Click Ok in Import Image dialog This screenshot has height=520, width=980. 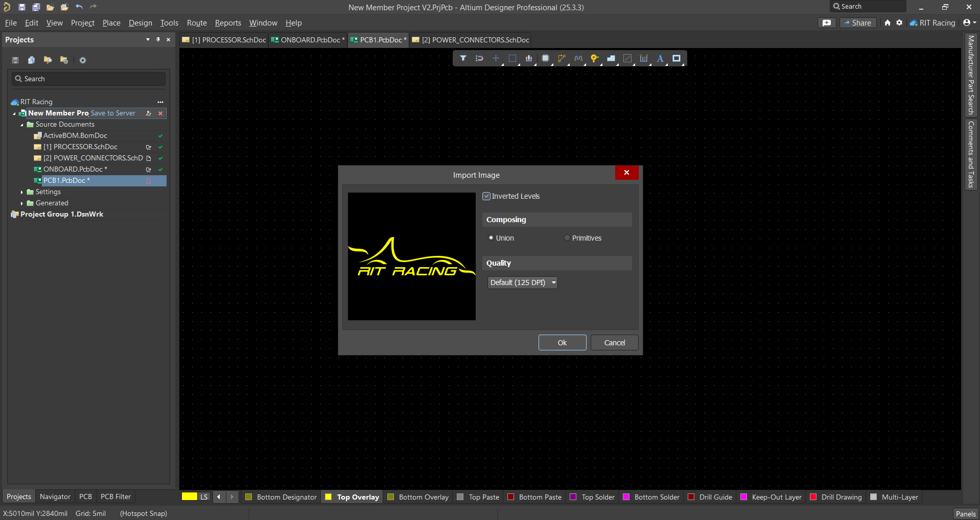coord(562,343)
